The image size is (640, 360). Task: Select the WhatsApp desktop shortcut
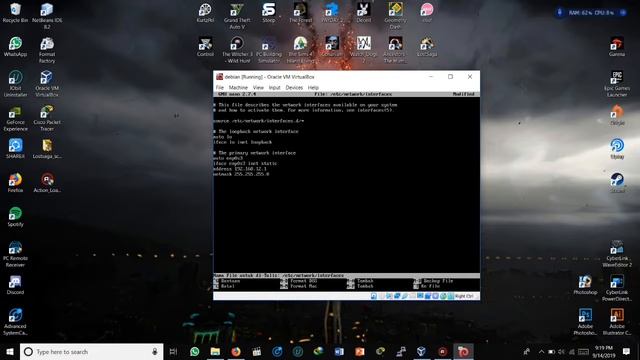[x=15, y=47]
